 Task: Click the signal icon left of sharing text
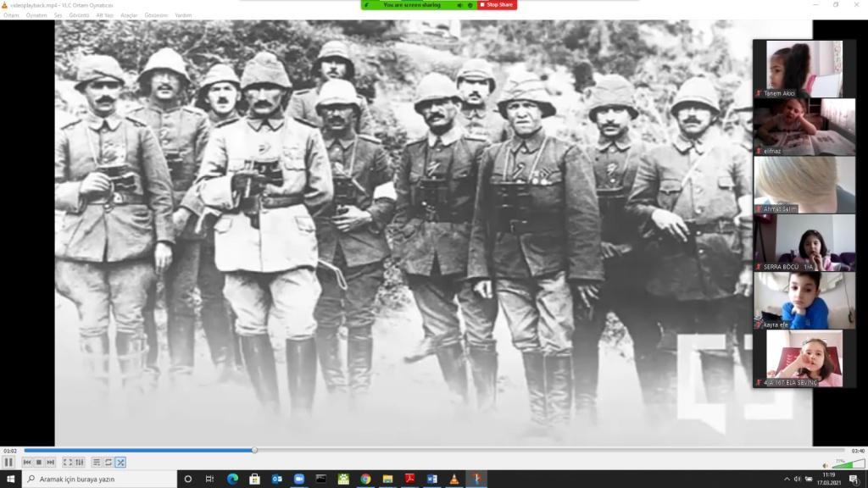click(367, 5)
